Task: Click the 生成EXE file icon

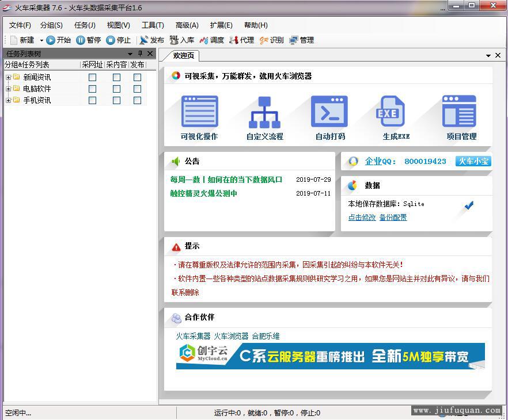Action: [x=391, y=111]
